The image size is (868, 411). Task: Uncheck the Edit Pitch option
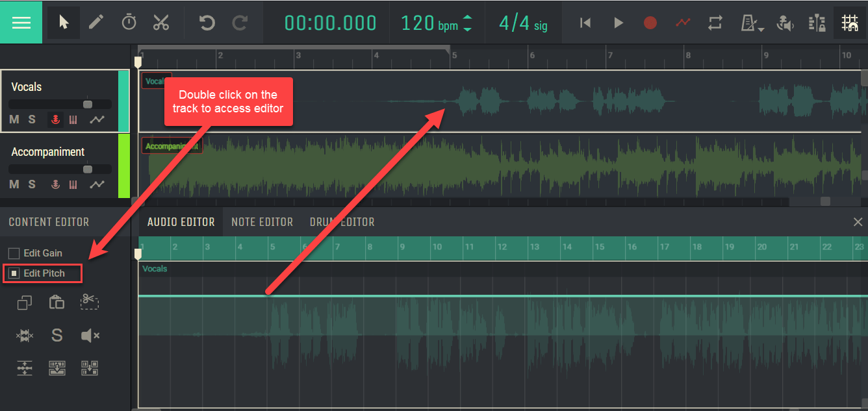tap(14, 273)
